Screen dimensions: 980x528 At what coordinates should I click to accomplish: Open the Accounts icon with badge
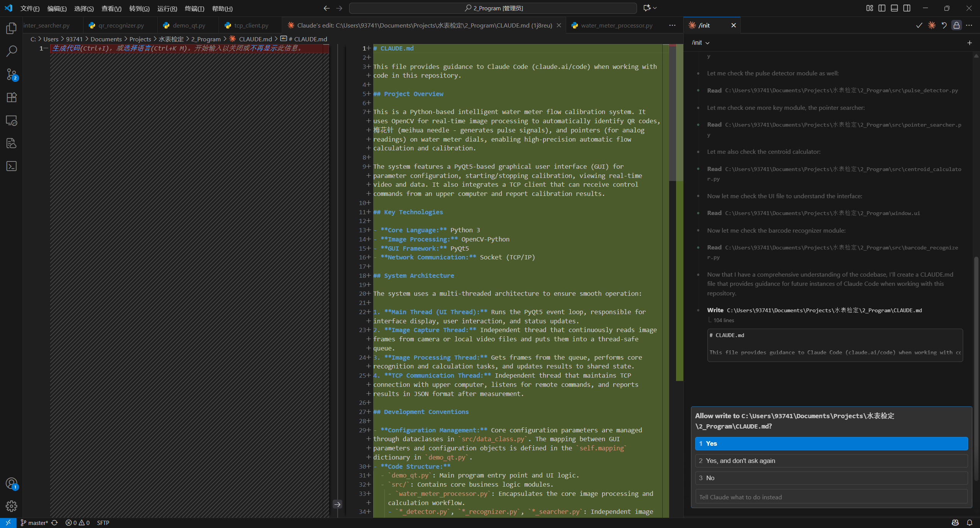pyautogui.click(x=11, y=484)
